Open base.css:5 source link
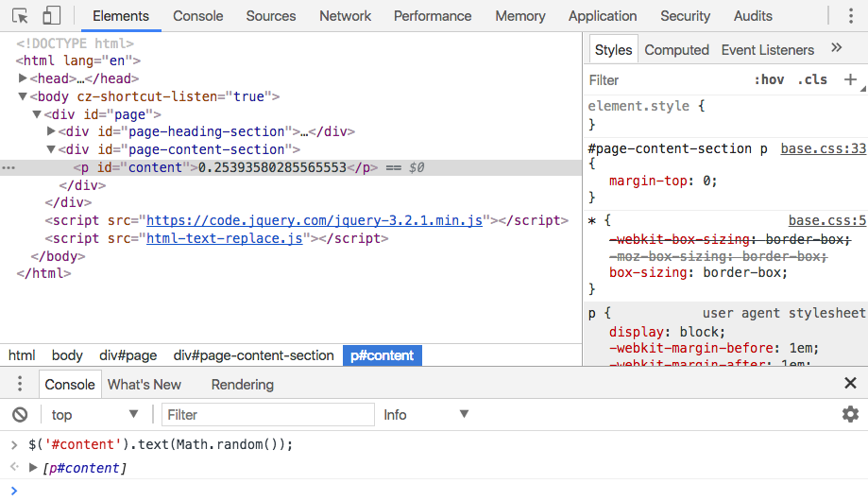The height and width of the screenshot is (501, 868). (x=827, y=220)
